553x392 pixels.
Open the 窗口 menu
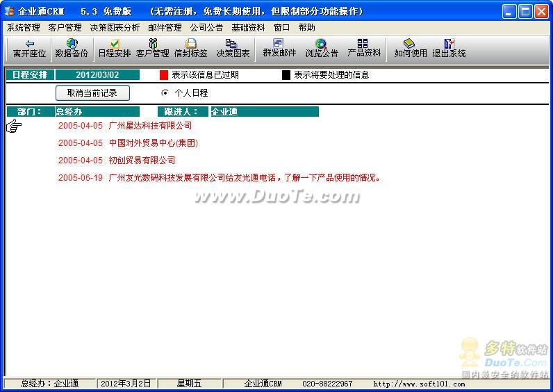[281, 28]
